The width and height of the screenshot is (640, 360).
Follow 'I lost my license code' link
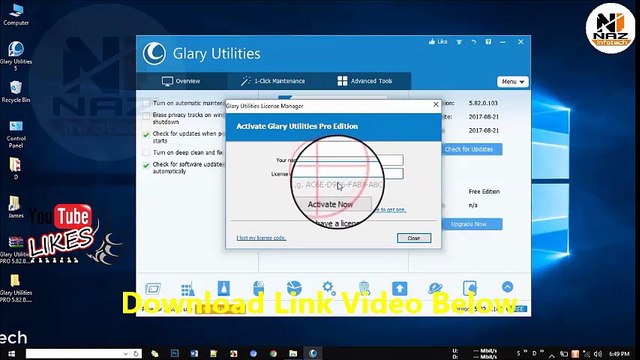click(261, 238)
